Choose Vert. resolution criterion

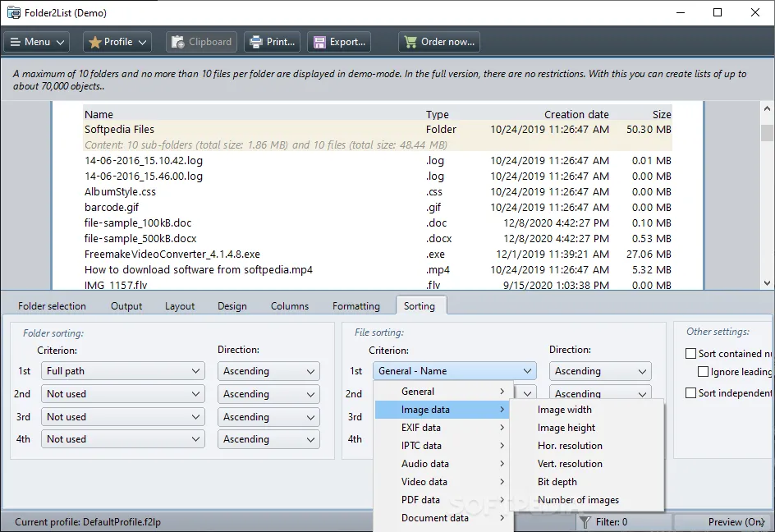[x=587, y=464]
